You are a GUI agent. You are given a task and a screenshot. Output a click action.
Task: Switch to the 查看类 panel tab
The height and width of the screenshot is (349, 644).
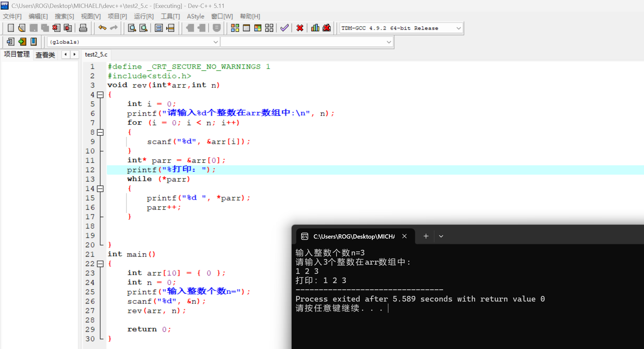coord(45,55)
